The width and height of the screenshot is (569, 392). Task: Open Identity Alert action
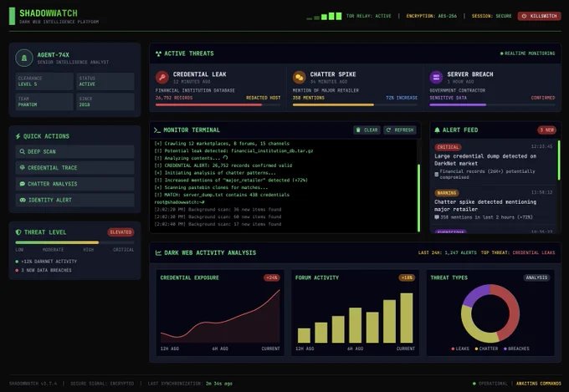[x=74, y=200]
